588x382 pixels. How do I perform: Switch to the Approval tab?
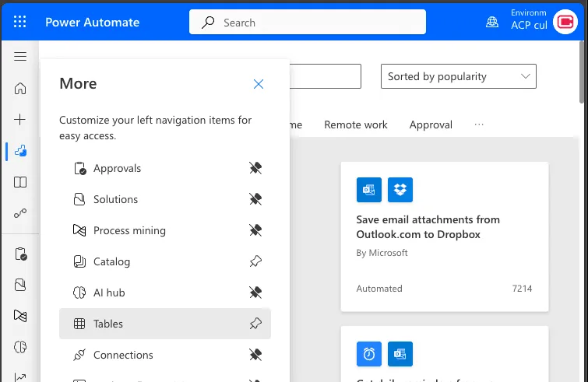[x=431, y=124]
